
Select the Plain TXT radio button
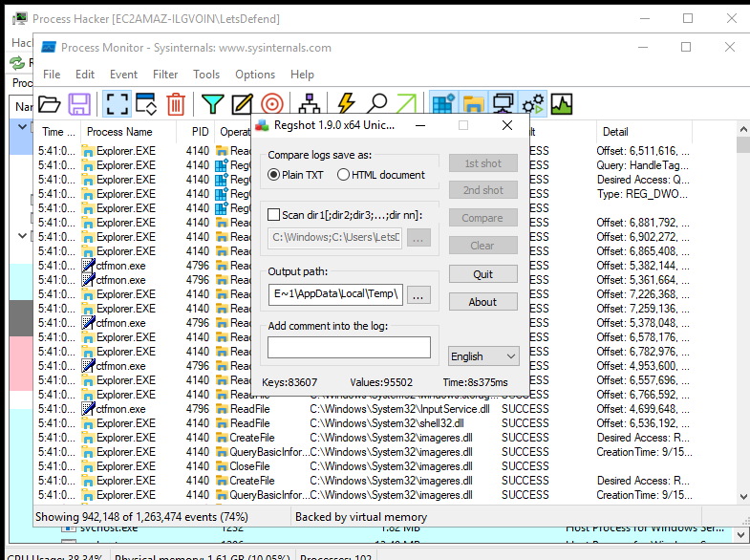click(273, 175)
